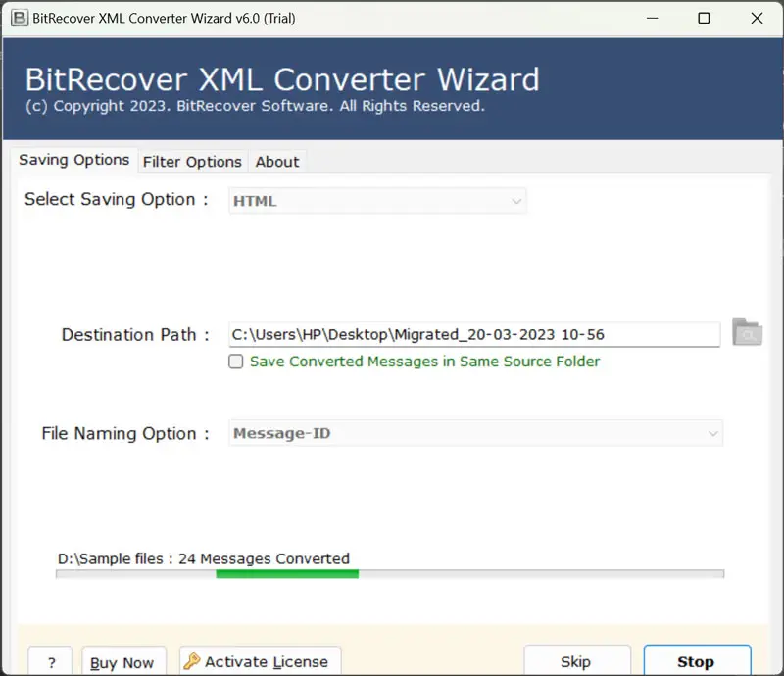Viewport: 784px width, 676px height.
Task: Click the green conversion progress bar
Action: pyautogui.click(x=287, y=574)
